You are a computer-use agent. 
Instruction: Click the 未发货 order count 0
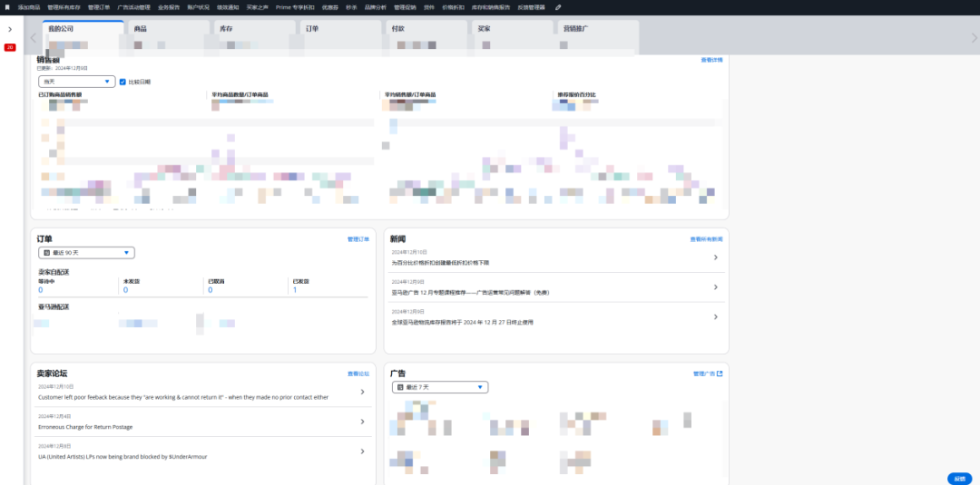tap(125, 289)
